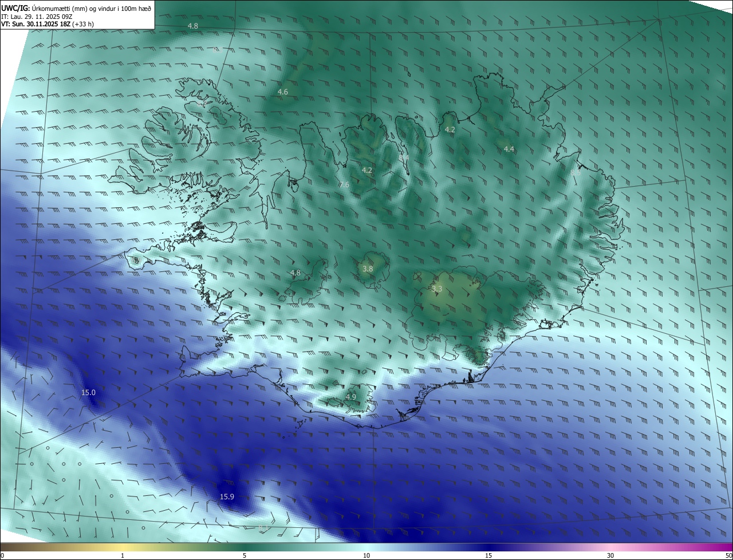This screenshot has height=560, width=733.
Task: Click the 1 tick on the color scale
Action: tap(123, 555)
